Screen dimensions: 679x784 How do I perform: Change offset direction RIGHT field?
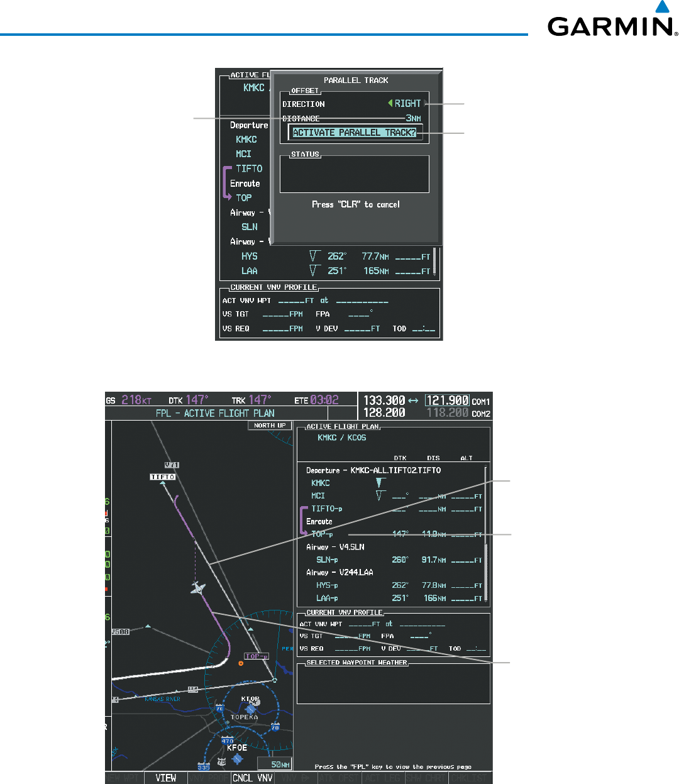408,103
